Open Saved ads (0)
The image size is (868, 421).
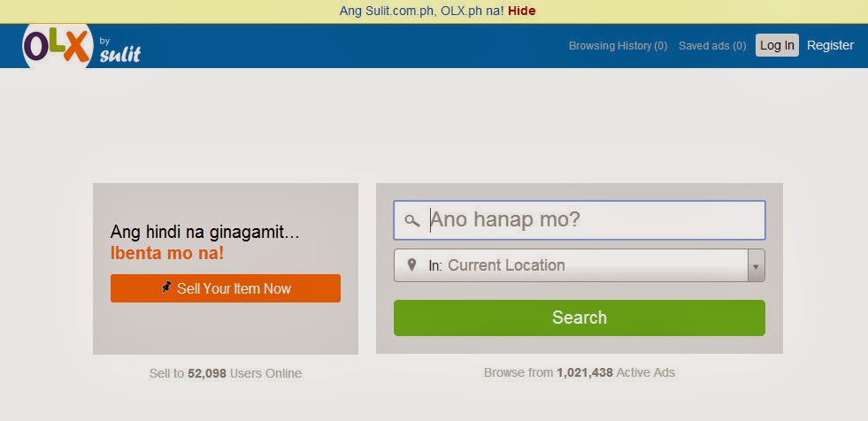tap(712, 46)
